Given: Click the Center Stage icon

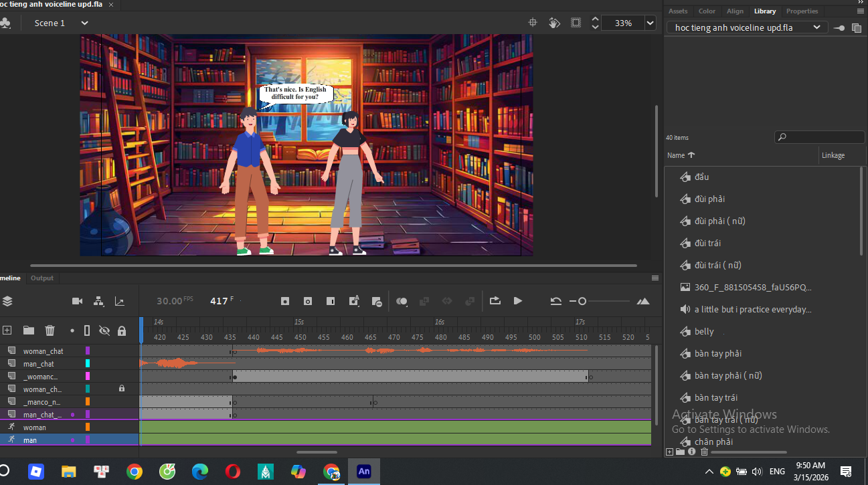Looking at the screenshot, I should pyautogui.click(x=533, y=23).
